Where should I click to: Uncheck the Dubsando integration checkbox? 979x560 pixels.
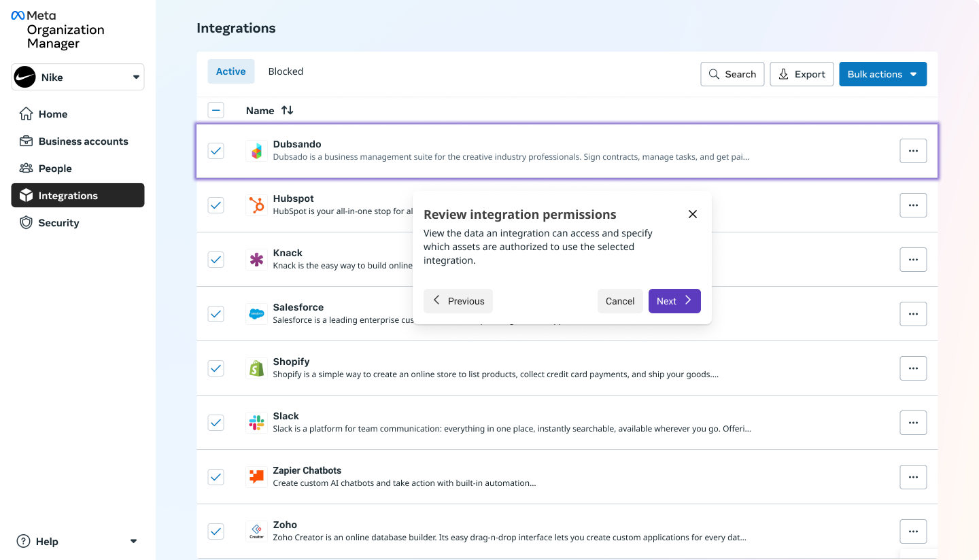pos(216,151)
